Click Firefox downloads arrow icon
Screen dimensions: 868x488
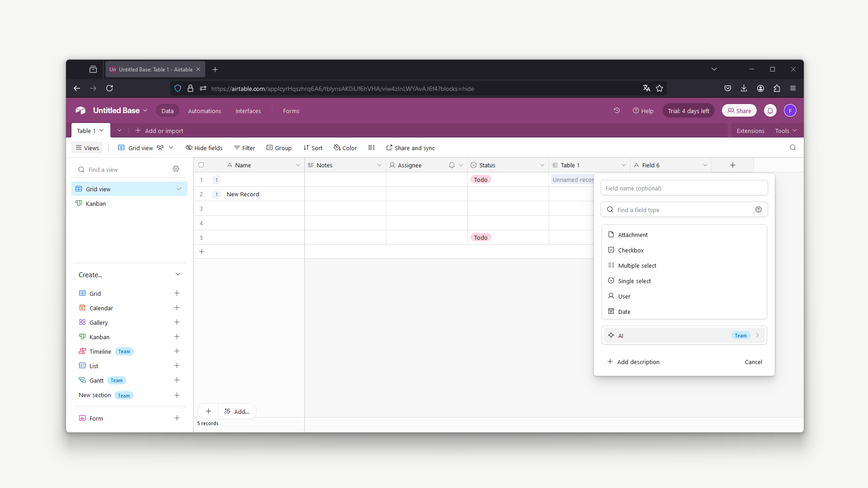(x=744, y=88)
